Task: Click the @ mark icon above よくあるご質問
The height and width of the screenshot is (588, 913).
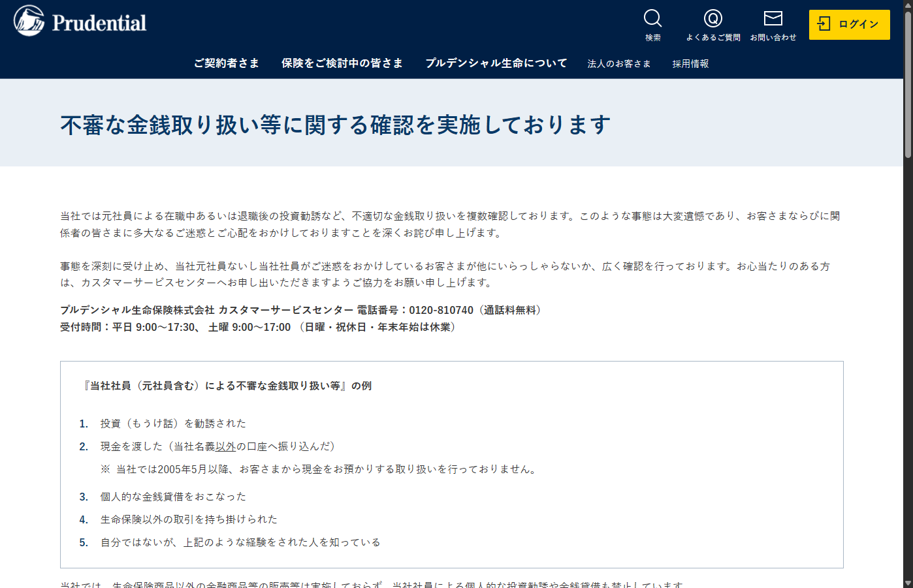Action: [712, 18]
